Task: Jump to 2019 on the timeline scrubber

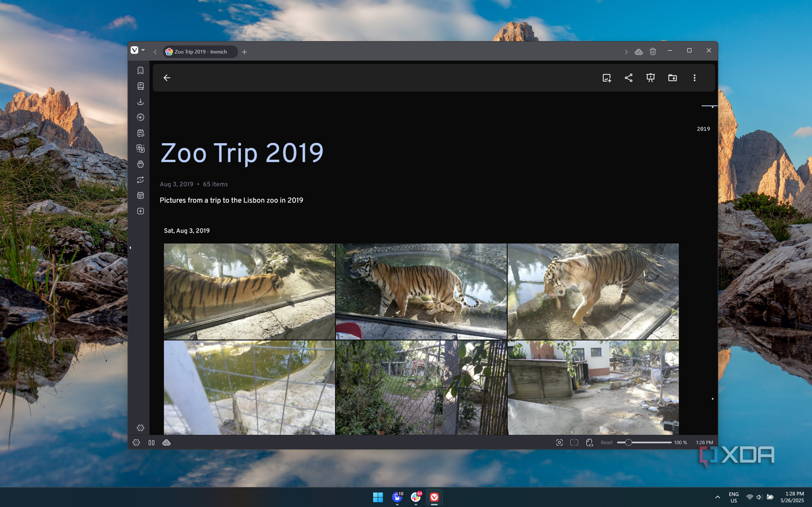Action: tap(703, 129)
